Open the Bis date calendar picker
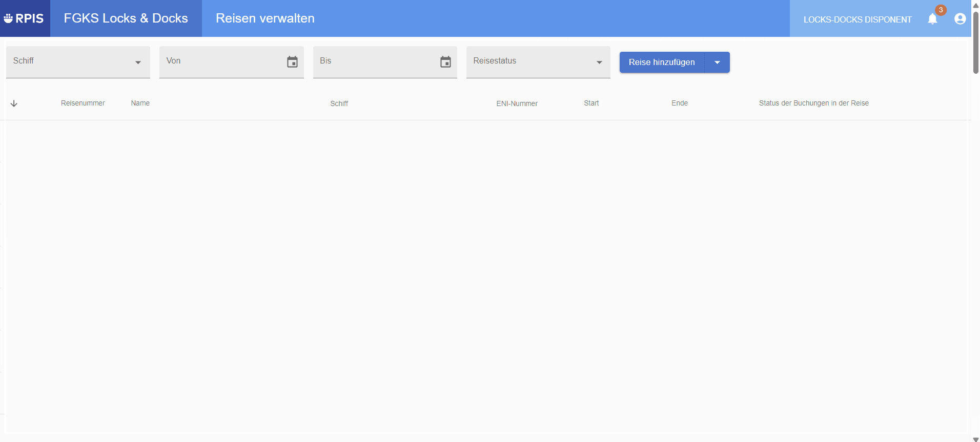The image size is (980, 442). pyautogui.click(x=445, y=62)
